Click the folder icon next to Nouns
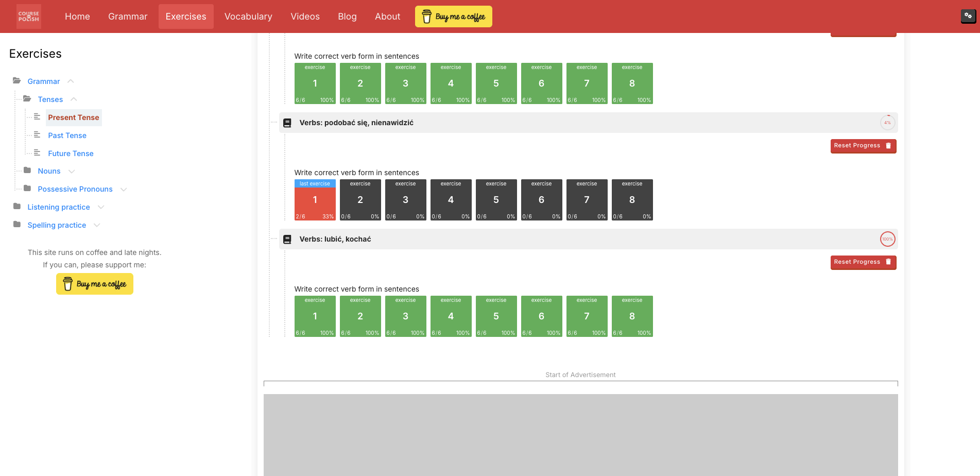This screenshot has width=980, height=476. pyautogui.click(x=27, y=171)
